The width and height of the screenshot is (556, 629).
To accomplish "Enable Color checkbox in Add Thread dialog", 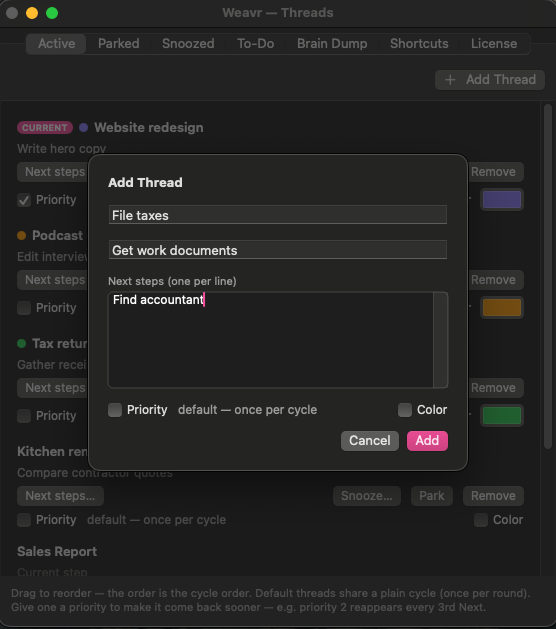I will coord(405,410).
